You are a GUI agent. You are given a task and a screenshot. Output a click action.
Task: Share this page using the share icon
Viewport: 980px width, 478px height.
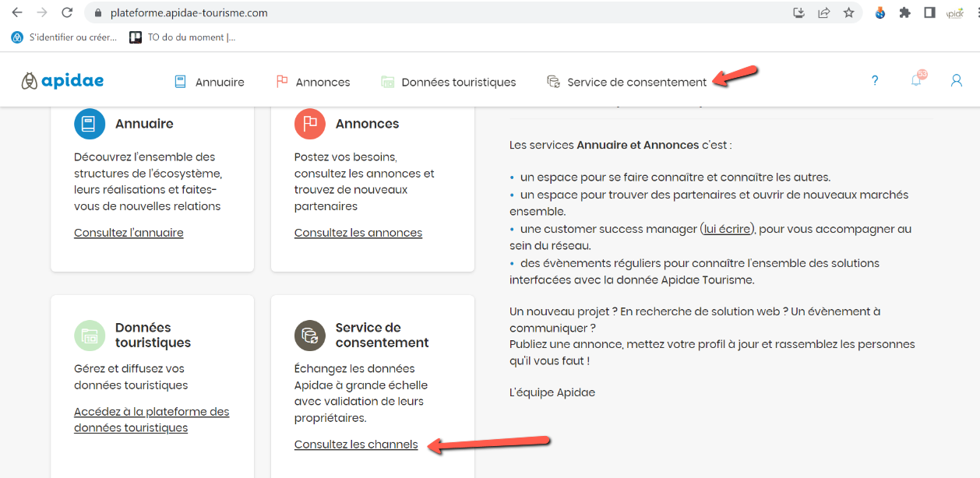click(823, 12)
